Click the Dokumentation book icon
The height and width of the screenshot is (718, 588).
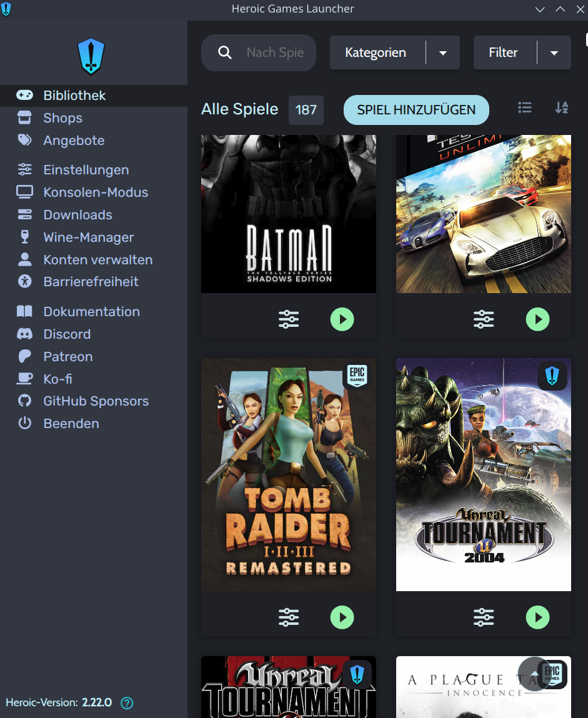pyautogui.click(x=25, y=311)
